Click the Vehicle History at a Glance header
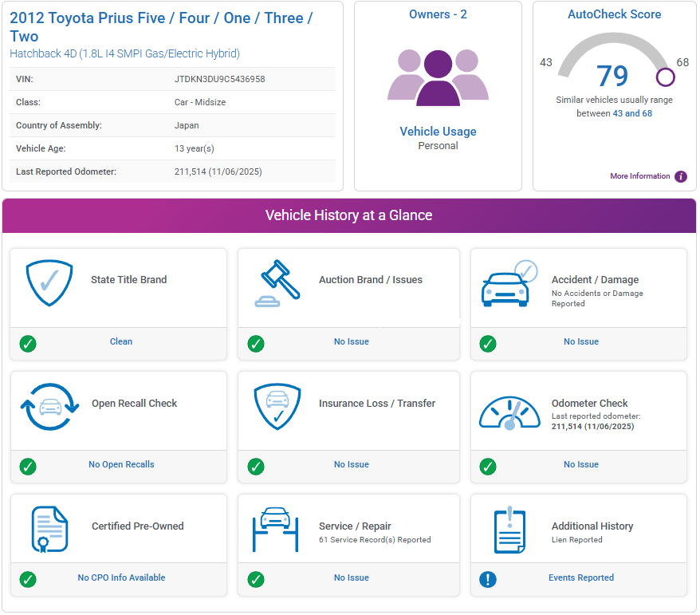 [348, 215]
